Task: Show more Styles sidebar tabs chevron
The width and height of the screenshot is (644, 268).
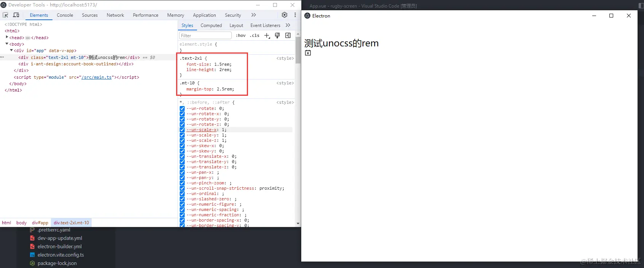Action: tap(288, 25)
